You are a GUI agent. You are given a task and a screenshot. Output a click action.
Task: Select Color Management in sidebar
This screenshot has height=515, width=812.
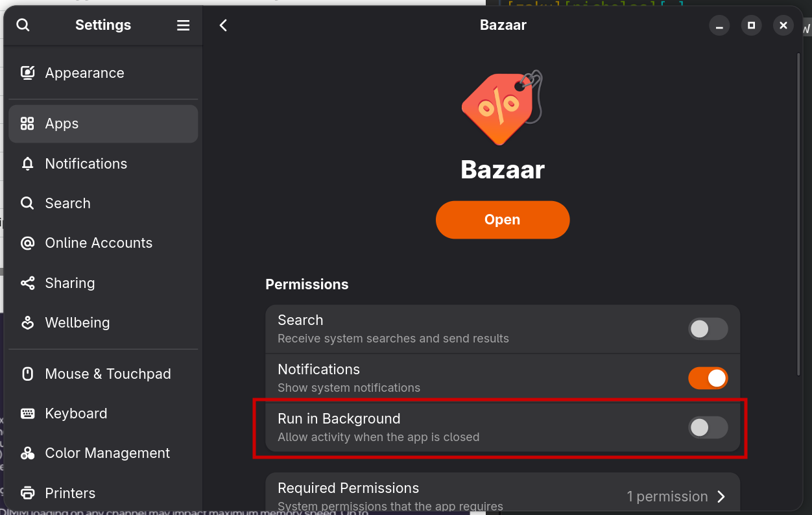(107, 453)
